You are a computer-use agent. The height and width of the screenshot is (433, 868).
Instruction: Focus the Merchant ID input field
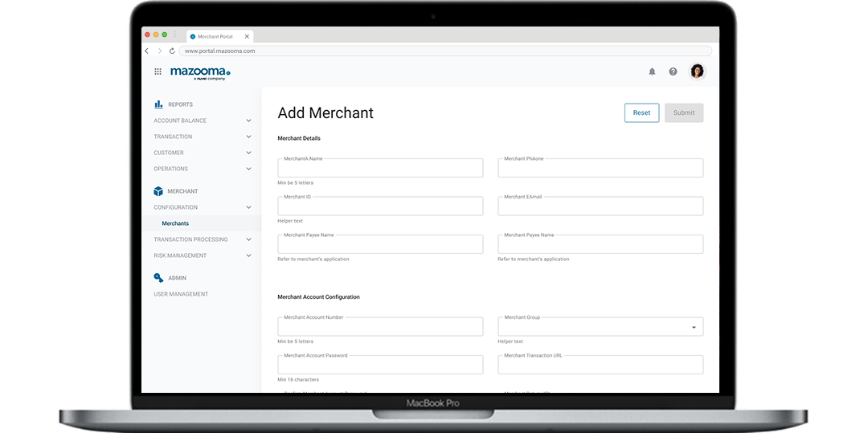click(380, 206)
